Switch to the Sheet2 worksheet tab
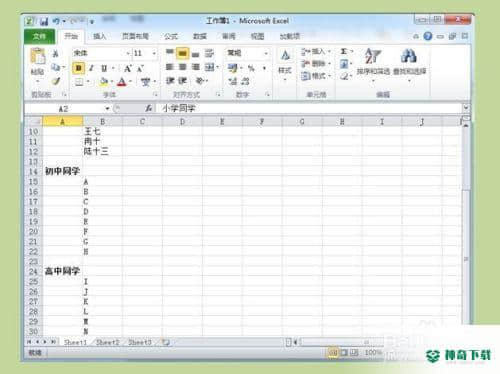 (x=107, y=342)
